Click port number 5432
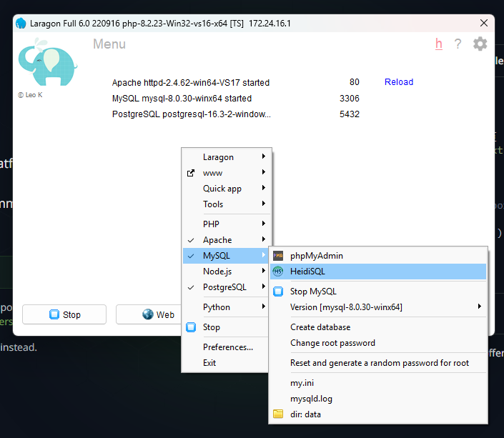This screenshot has height=438, width=504. 350,114
